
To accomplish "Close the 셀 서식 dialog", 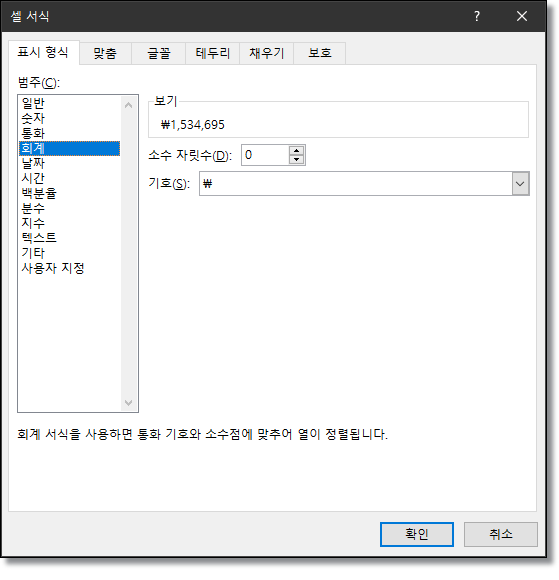I will (522, 16).
